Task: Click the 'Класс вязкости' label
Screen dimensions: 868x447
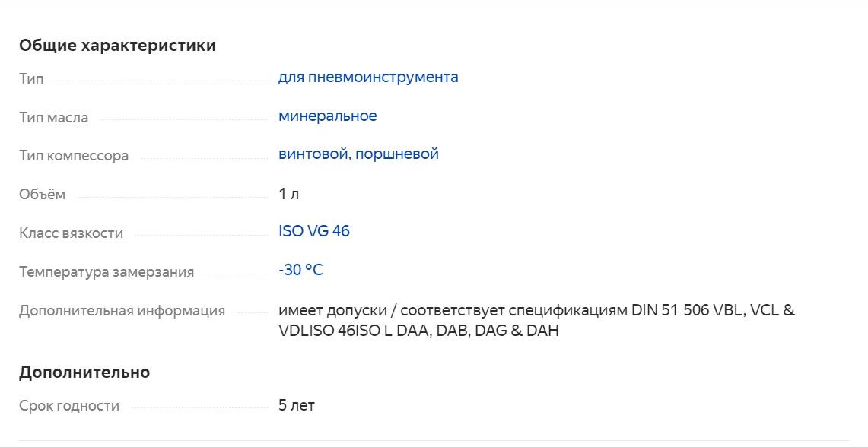Action: [71, 233]
